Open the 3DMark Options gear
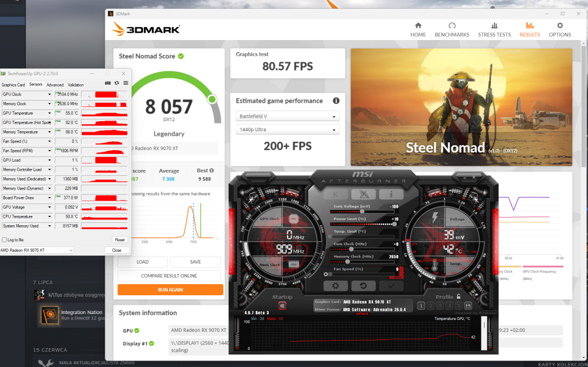588x367 pixels. (x=560, y=29)
